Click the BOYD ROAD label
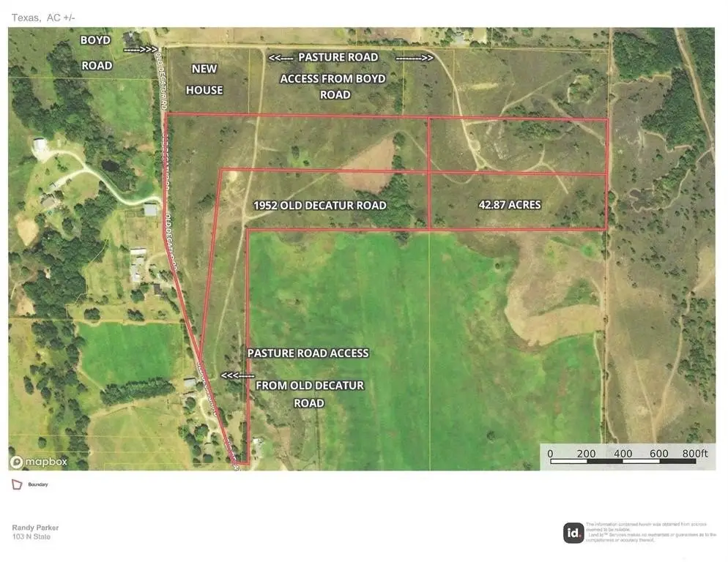The image size is (728, 562). [x=97, y=53]
